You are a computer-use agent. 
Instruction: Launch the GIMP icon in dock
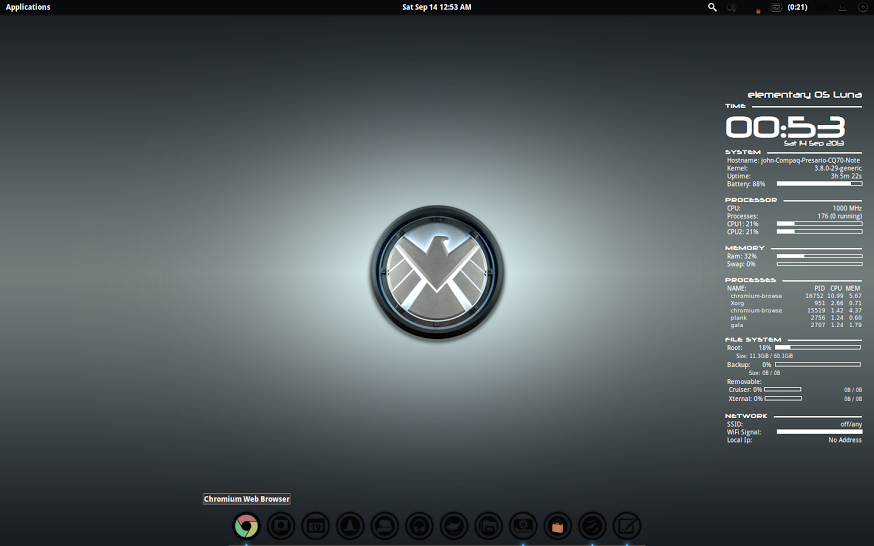point(454,525)
